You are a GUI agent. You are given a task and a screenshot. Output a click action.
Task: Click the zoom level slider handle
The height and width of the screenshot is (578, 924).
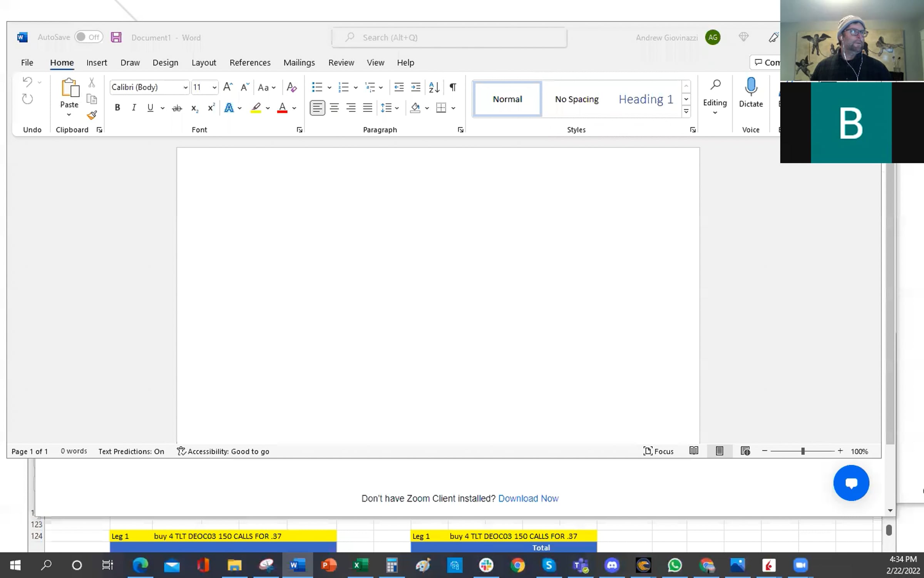[803, 451]
